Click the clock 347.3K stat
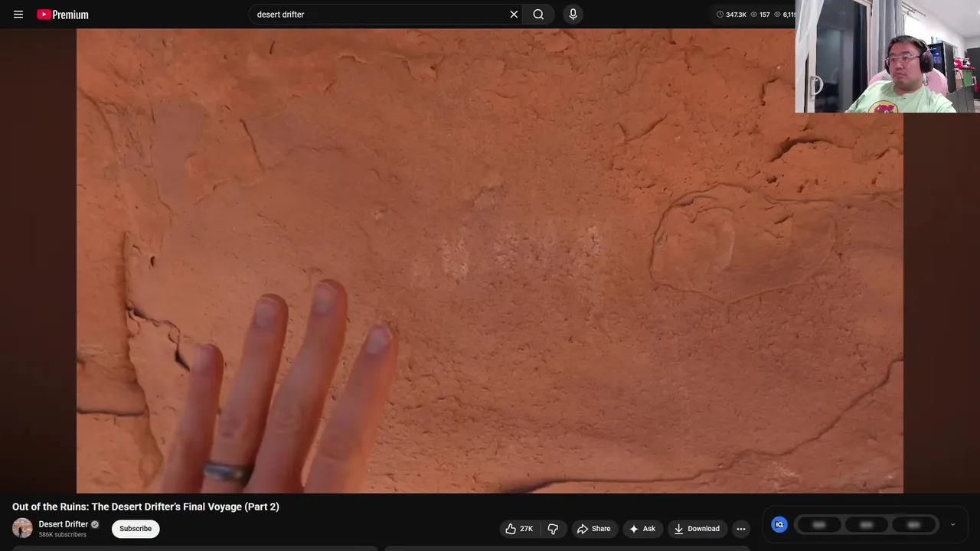This screenshot has width=980, height=551. (731, 15)
